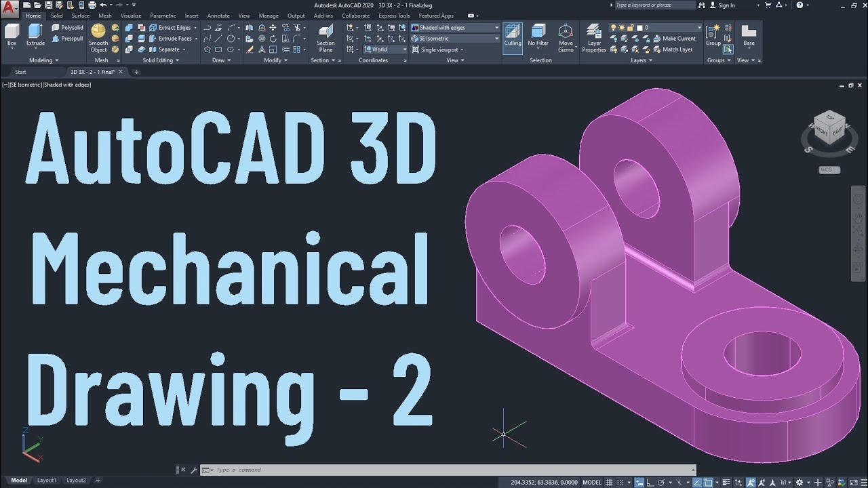
Task: Toggle polar tracking in status bar
Action: point(661,482)
